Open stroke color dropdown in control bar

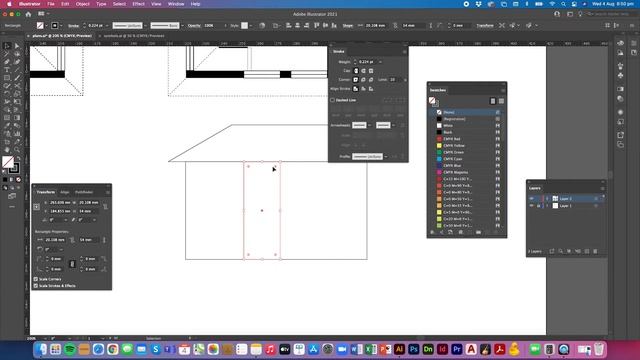coord(61,25)
